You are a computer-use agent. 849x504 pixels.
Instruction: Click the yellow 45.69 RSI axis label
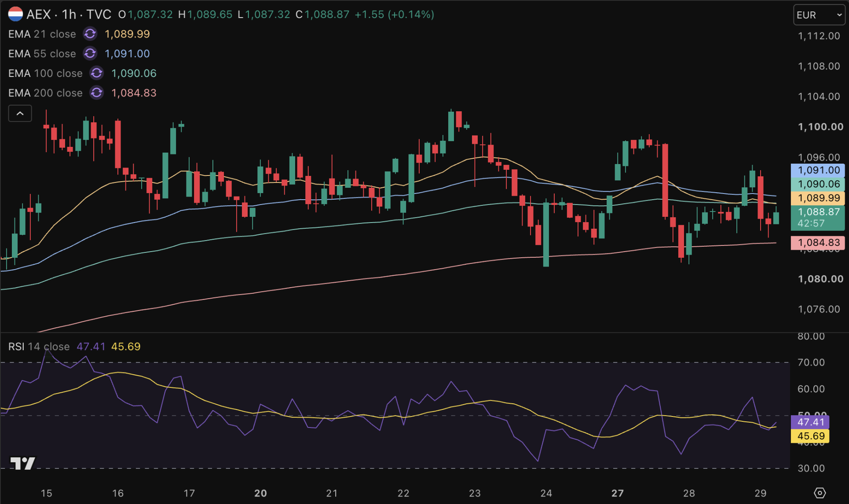coord(810,436)
